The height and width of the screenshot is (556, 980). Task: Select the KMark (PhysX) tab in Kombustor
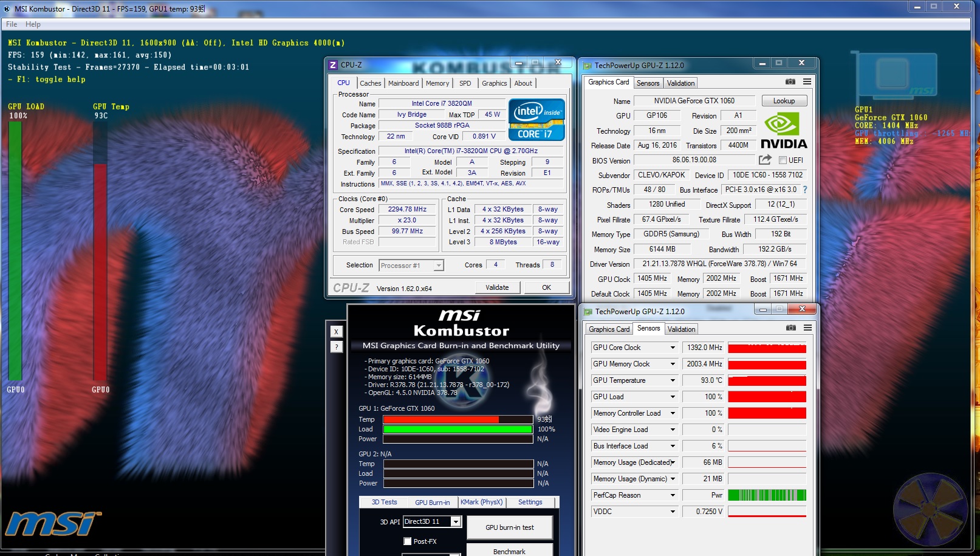point(482,503)
